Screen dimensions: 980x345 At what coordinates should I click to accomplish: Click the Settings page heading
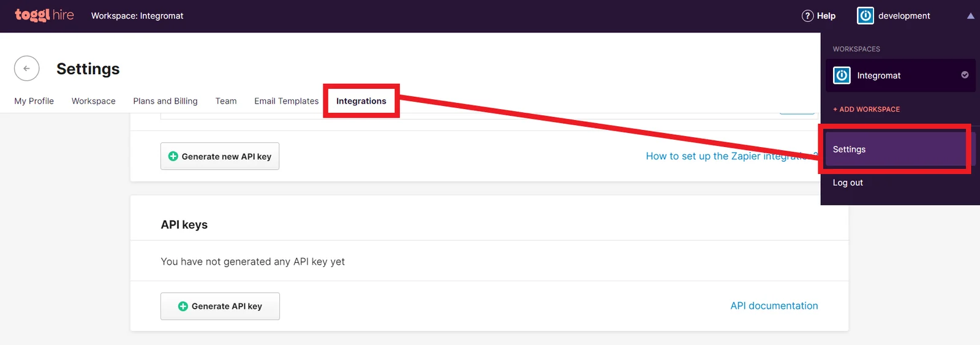88,69
